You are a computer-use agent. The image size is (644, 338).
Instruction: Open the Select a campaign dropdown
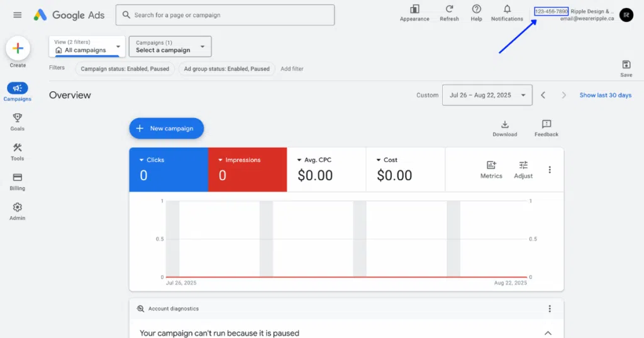click(x=170, y=46)
